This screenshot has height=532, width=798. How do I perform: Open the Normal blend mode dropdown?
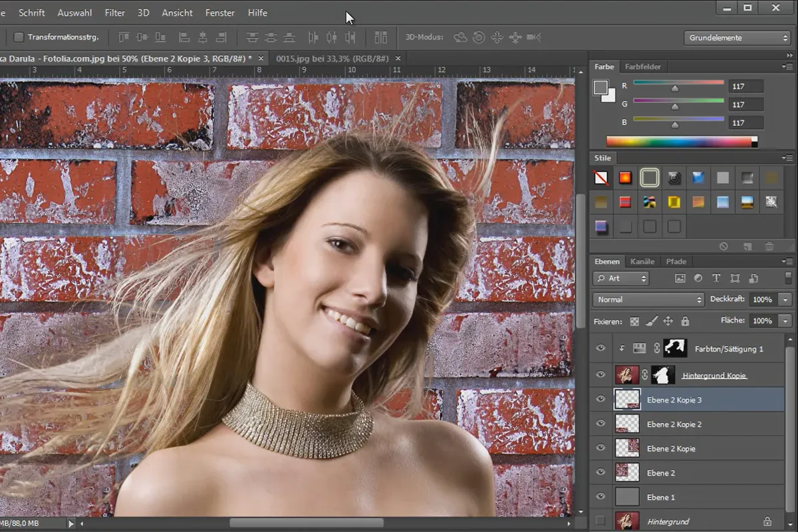(648, 300)
